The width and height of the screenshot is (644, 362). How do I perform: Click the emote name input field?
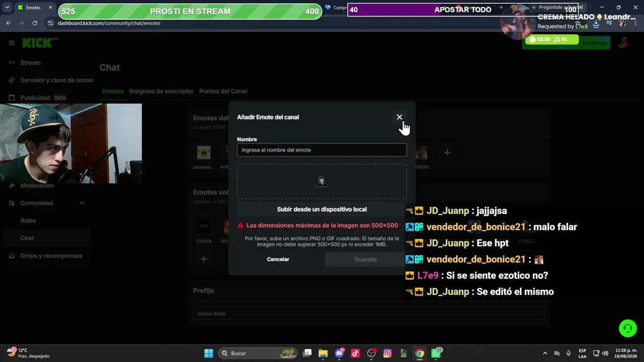point(322,150)
